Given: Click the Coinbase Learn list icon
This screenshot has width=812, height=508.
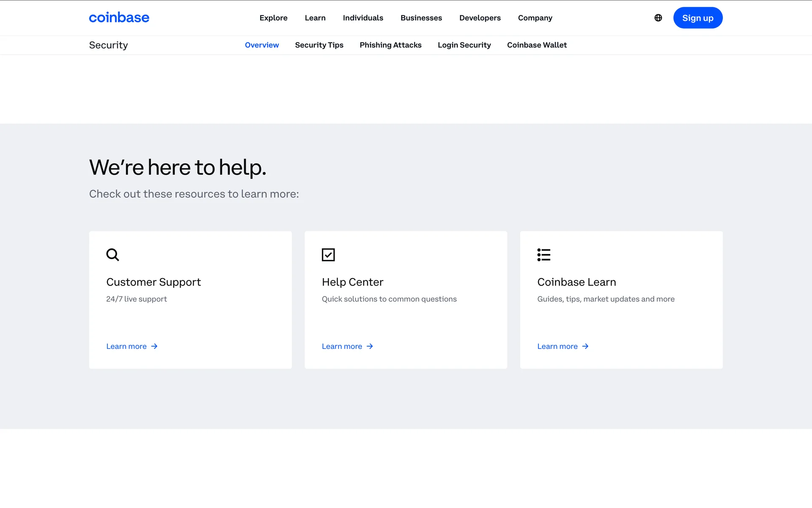Looking at the screenshot, I should click(x=543, y=254).
